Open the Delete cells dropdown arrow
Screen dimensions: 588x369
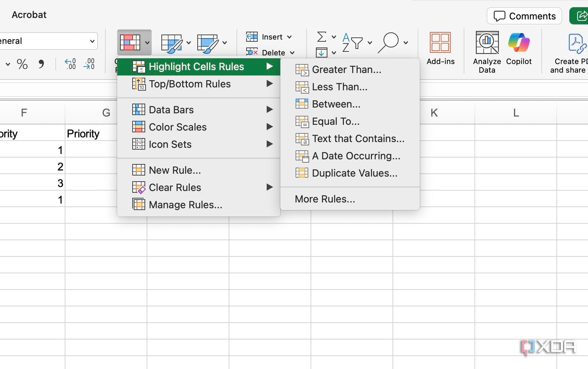point(292,53)
